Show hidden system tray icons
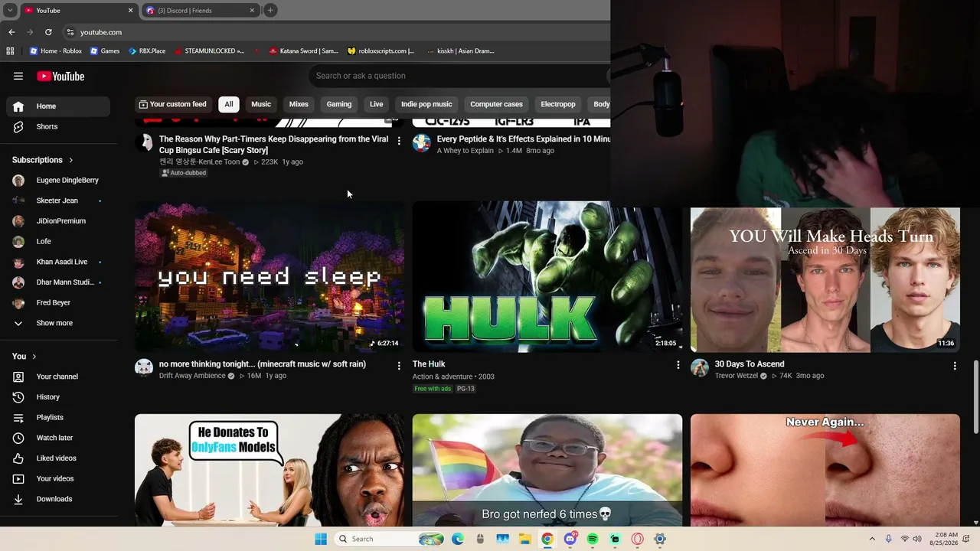Screen dimensions: 980x551 (872, 539)
